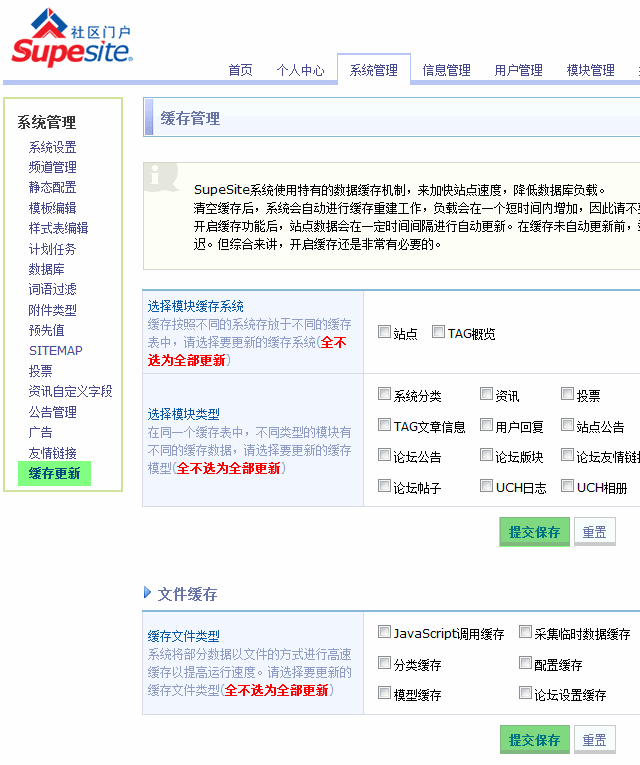Select the 论坛帖子 checkbox
This screenshot has width=640, height=765.
click(x=385, y=486)
